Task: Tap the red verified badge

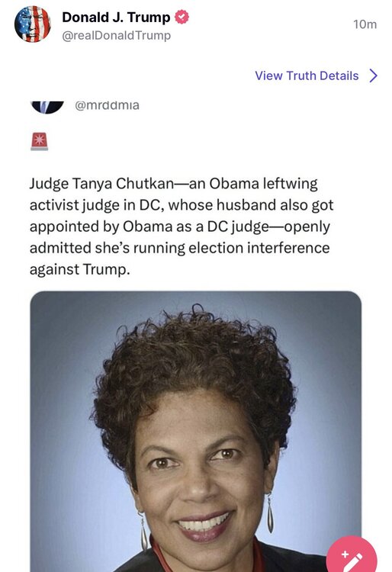Action: click(182, 17)
